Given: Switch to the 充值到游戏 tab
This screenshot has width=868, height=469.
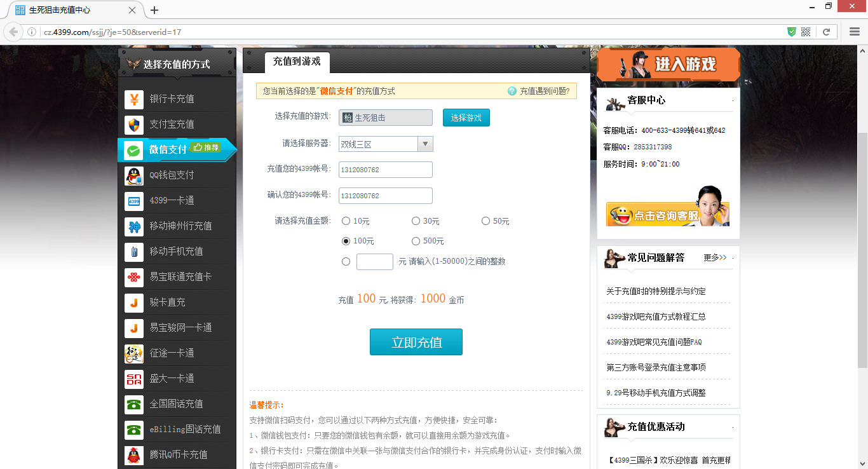Looking at the screenshot, I should pyautogui.click(x=297, y=62).
